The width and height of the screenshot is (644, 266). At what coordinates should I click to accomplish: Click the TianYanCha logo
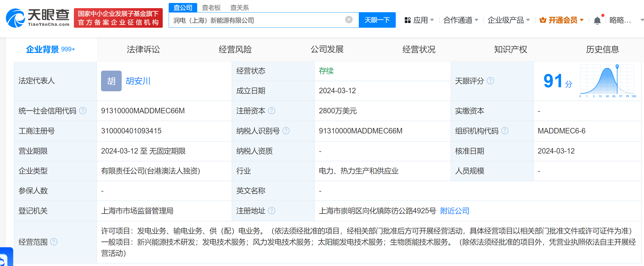pyautogui.click(x=37, y=18)
